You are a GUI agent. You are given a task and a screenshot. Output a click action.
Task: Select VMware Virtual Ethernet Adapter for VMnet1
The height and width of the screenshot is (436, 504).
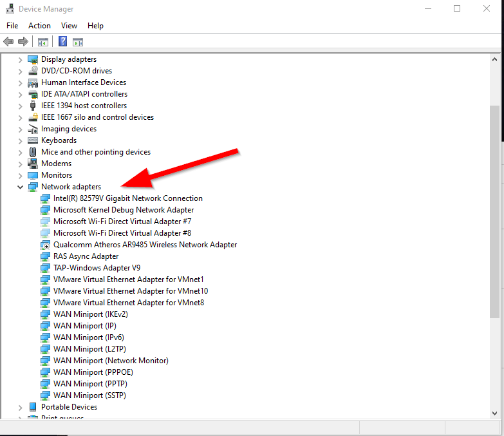click(129, 280)
